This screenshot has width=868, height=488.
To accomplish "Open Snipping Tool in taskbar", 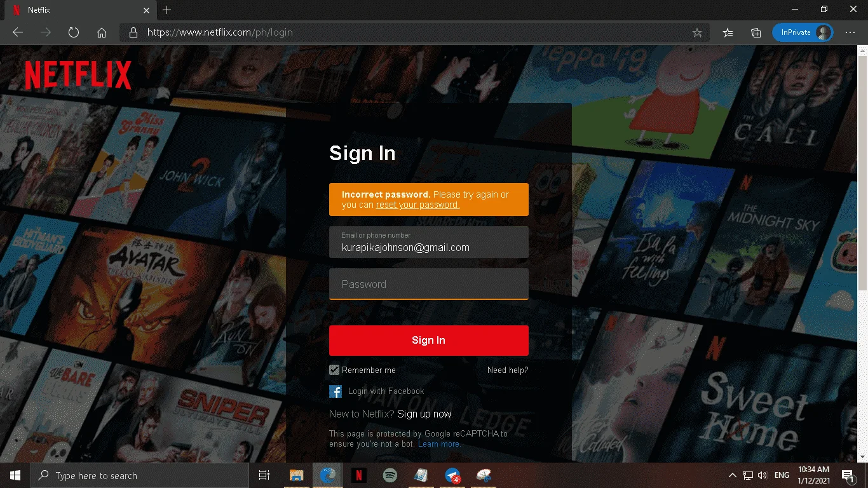I will pos(484,475).
